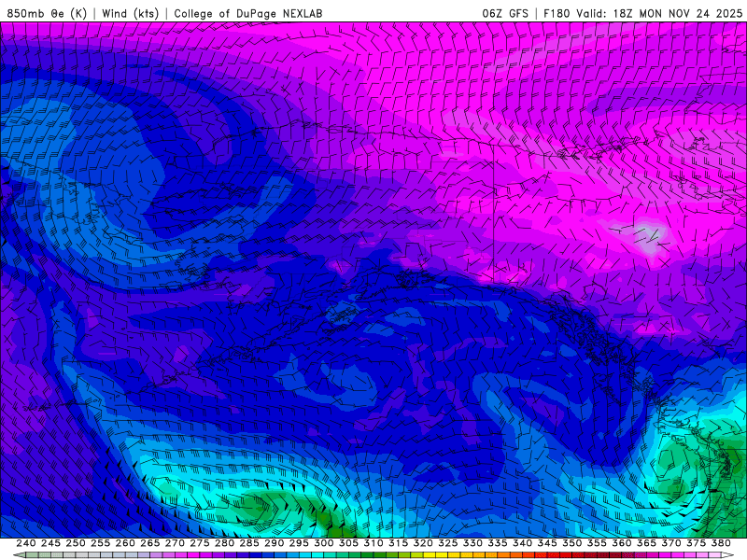Click the "Wind (kts)" header label
Screen dimensions: 747x560
(x=130, y=13)
